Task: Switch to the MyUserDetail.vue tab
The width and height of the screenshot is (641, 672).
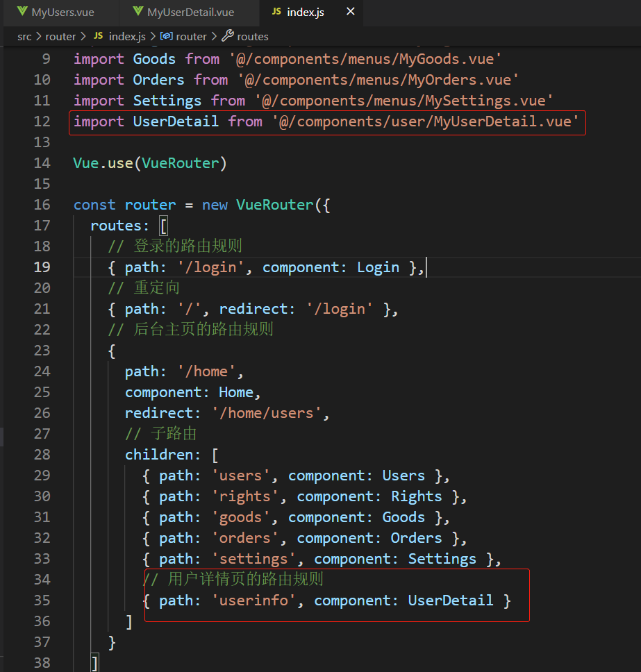Action: pyautogui.click(x=190, y=12)
